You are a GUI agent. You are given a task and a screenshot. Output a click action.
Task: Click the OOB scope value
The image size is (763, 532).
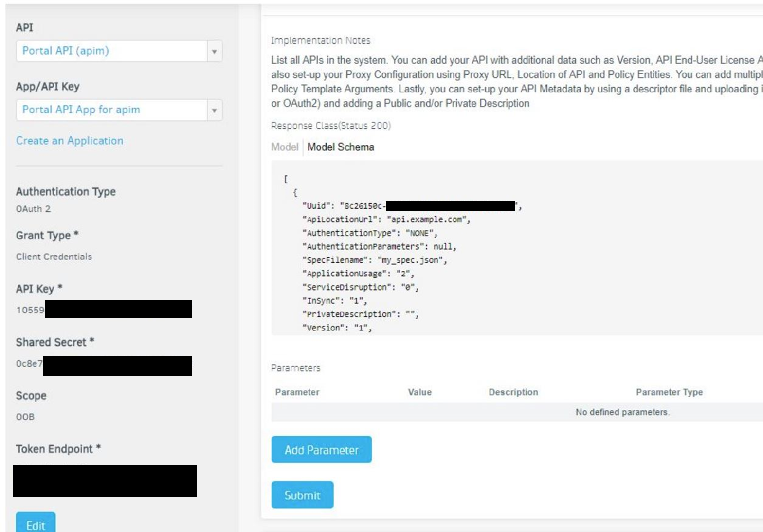(x=25, y=417)
